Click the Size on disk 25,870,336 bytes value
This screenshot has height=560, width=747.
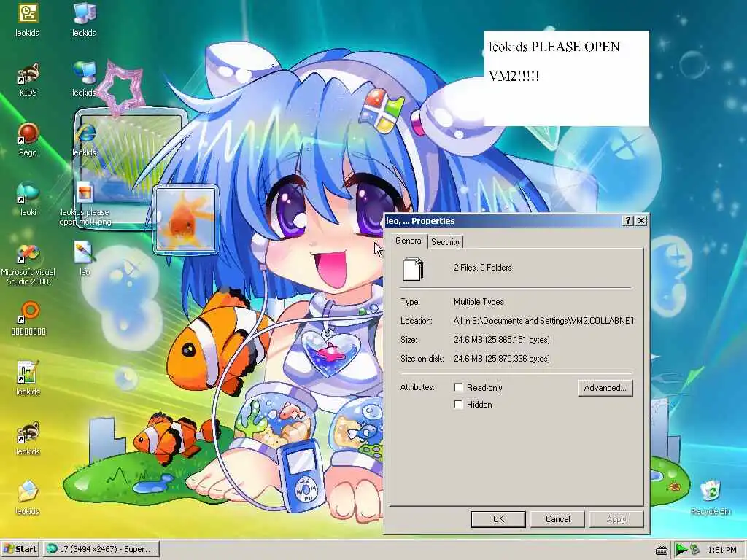tap(502, 359)
